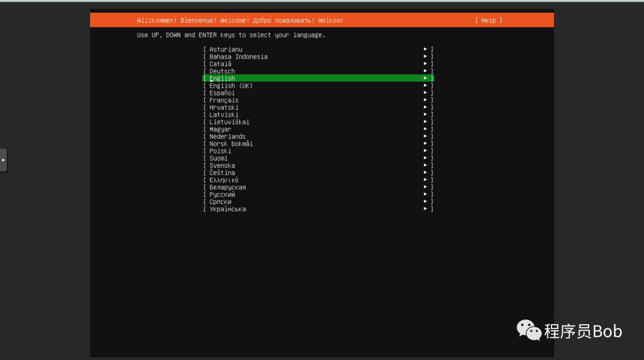The height and width of the screenshot is (360, 644).
Task: Expand the left side panel arrow handle
Action: [x=4, y=160]
